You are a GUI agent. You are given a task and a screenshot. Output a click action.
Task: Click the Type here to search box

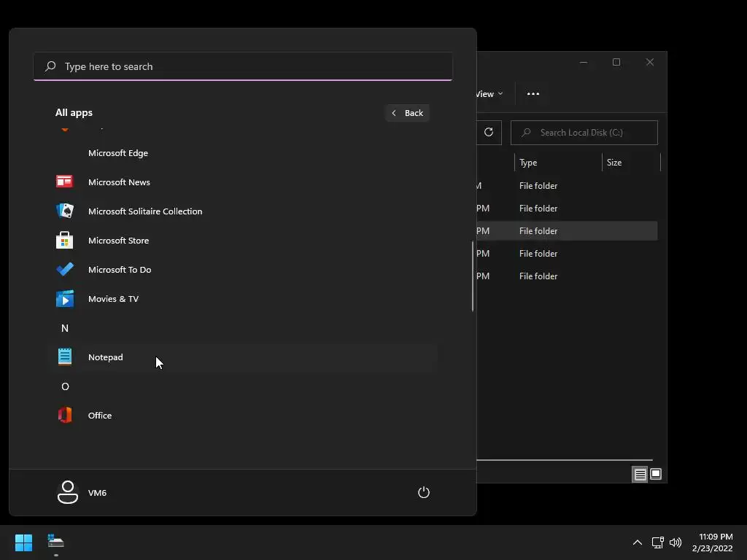pos(243,66)
